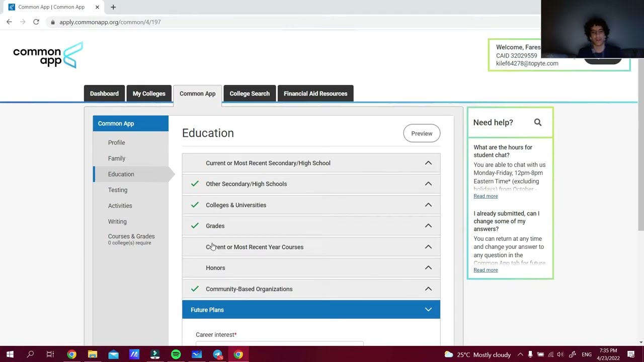The width and height of the screenshot is (644, 362).
Task: Open the notification center icon
Action: coord(631,354)
